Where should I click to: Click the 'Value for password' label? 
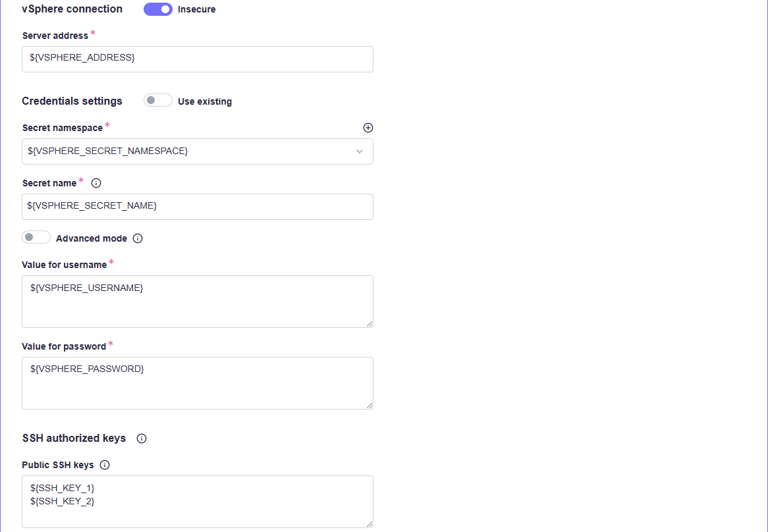(x=64, y=346)
